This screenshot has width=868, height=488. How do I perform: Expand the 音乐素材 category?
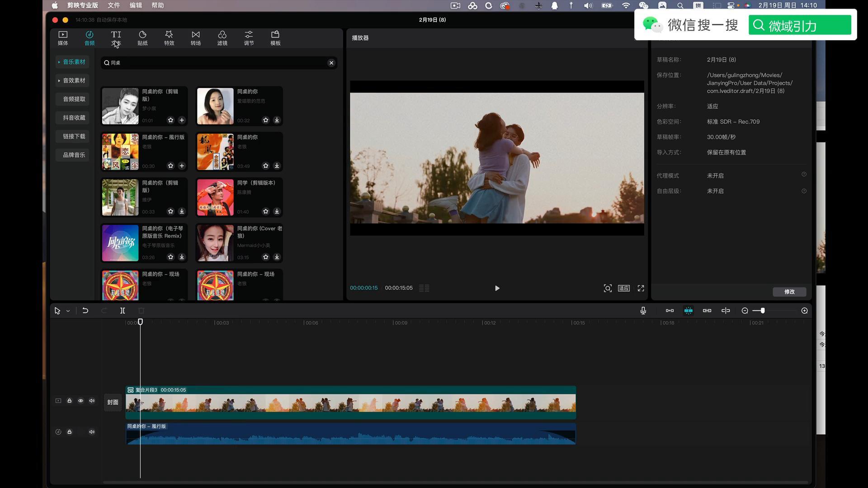[x=72, y=62]
